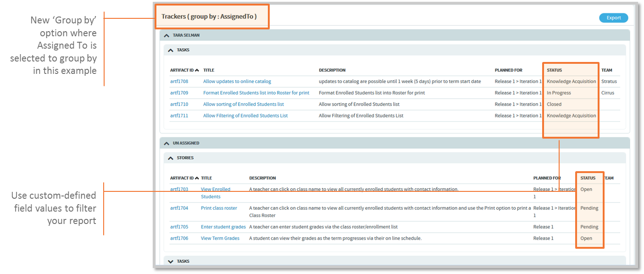Click the Export button
This screenshot has height=274, width=644.
pyautogui.click(x=613, y=18)
